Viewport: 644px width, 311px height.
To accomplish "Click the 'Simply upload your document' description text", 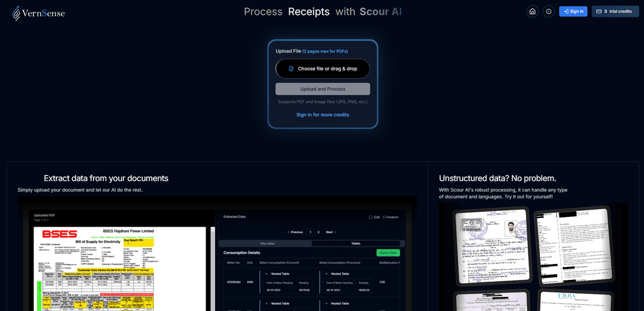I will tap(80, 190).
